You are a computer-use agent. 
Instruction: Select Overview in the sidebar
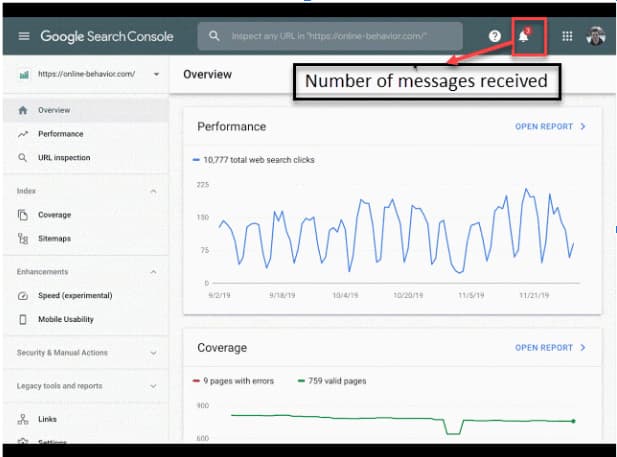pos(85,110)
